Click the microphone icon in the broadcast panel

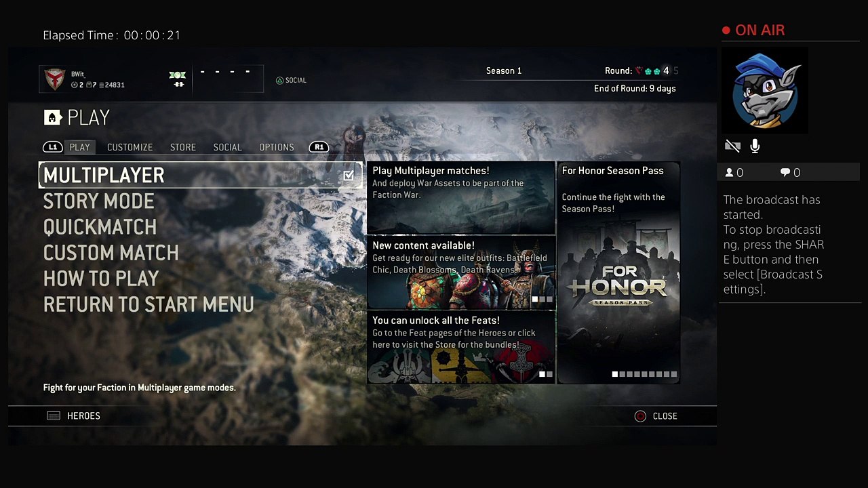click(755, 146)
